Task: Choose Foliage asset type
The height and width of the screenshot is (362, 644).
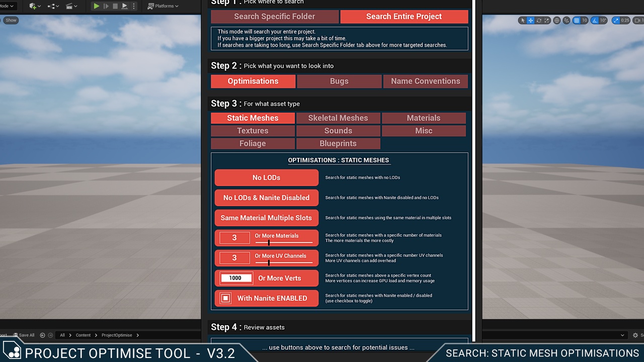Action: click(x=253, y=144)
